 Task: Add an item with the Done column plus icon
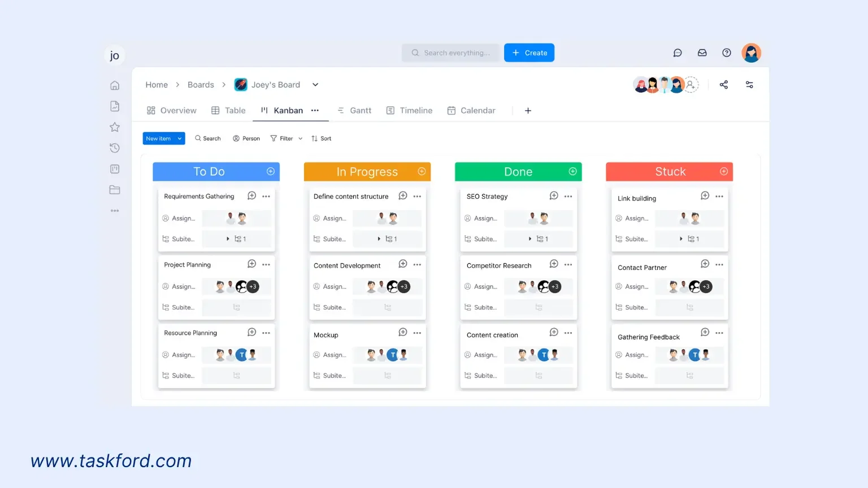click(573, 171)
